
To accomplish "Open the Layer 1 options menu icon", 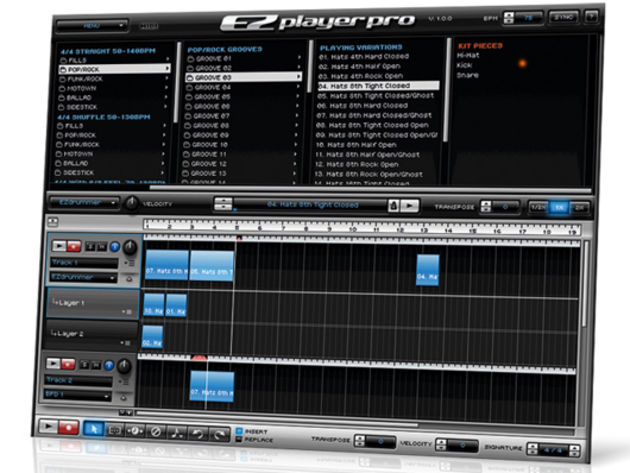I will coord(127,312).
